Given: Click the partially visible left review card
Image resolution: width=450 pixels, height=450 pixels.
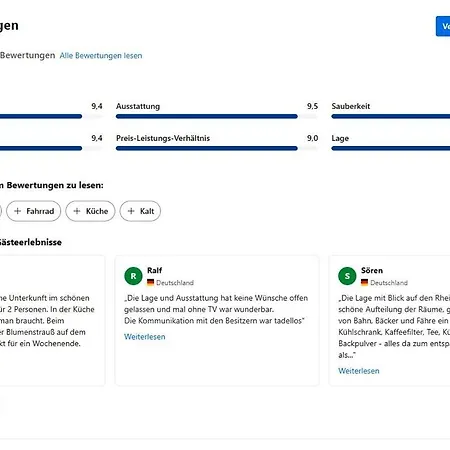Looking at the screenshot, I should [x=52, y=321].
